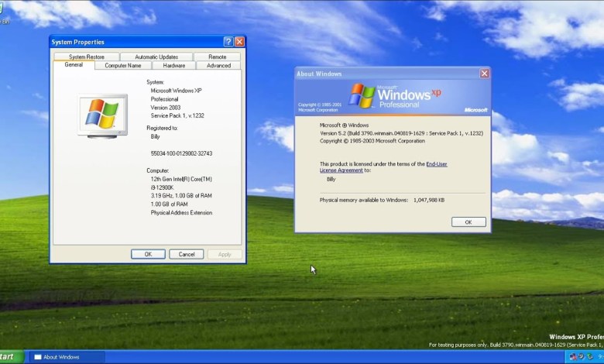Open the End-User License Agreement link
The width and height of the screenshot is (604, 364).
(x=383, y=167)
